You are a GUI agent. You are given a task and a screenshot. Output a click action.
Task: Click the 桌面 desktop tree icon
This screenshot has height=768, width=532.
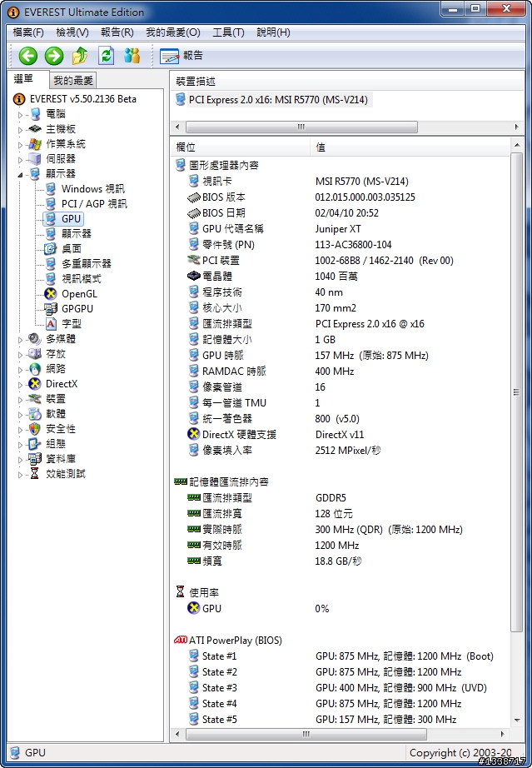(x=51, y=249)
